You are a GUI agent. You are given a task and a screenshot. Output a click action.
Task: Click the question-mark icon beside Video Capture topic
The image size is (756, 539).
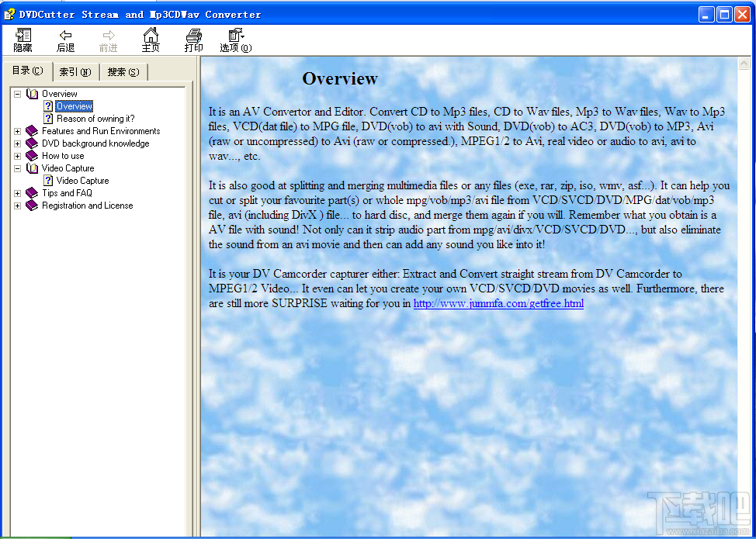49,180
